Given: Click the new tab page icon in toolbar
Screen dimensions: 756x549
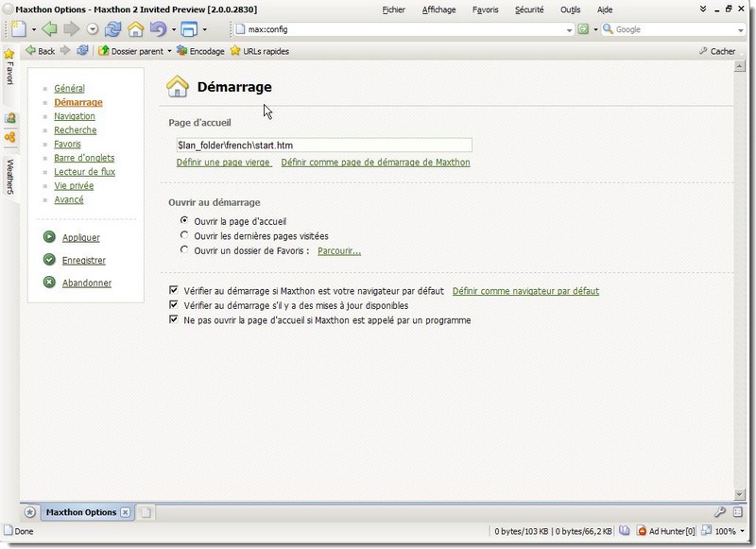Looking at the screenshot, I should click(19, 29).
